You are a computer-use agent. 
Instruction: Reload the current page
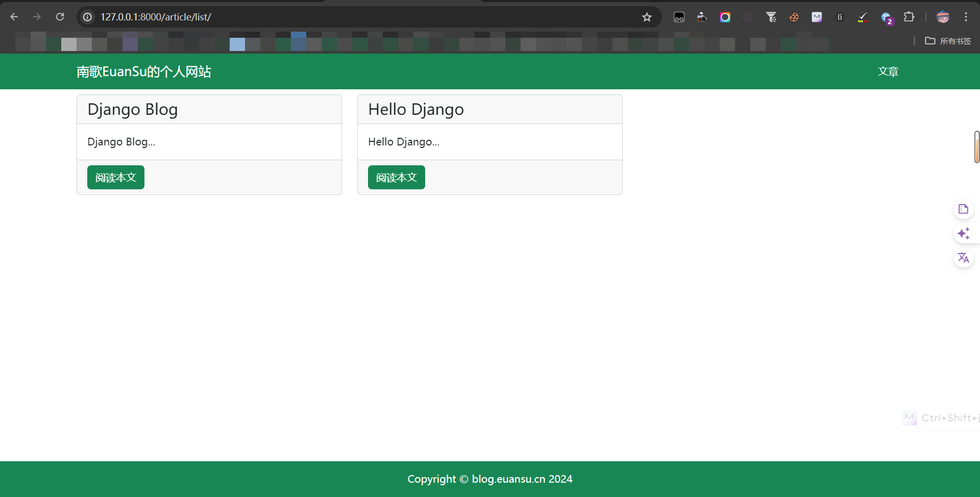pos(60,17)
